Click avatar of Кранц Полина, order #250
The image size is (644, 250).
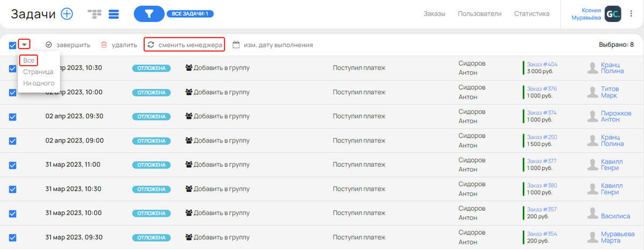(x=592, y=140)
